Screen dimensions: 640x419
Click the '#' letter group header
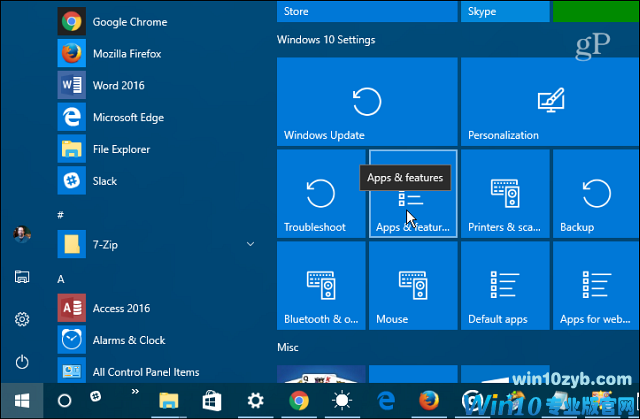(62, 215)
